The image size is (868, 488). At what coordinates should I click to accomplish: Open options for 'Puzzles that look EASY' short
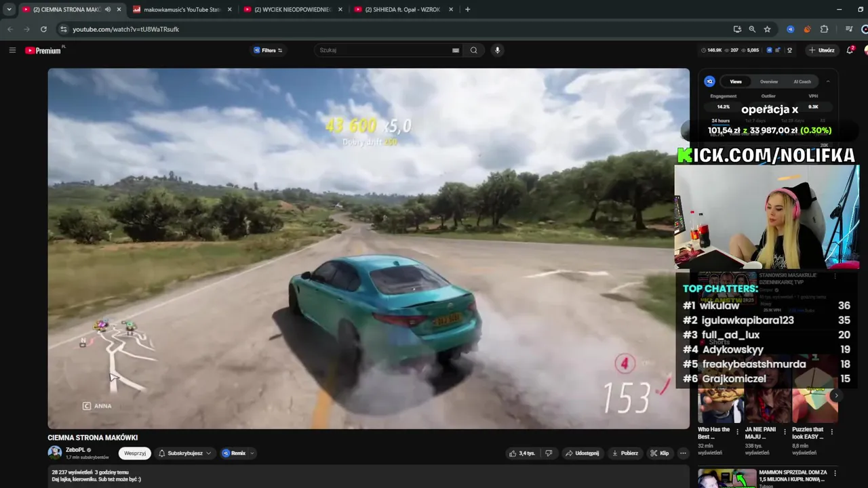pyautogui.click(x=831, y=432)
